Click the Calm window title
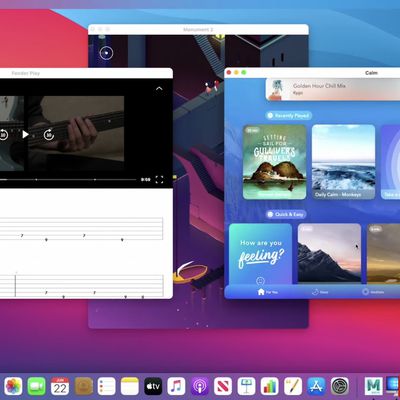The height and width of the screenshot is (400, 400). [371, 73]
